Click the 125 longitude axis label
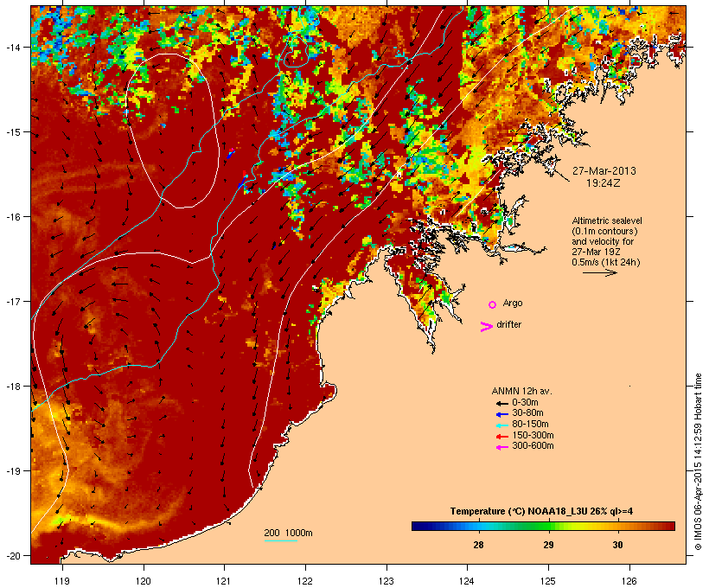Viewport: 709px width, 588px height. coord(548,581)
